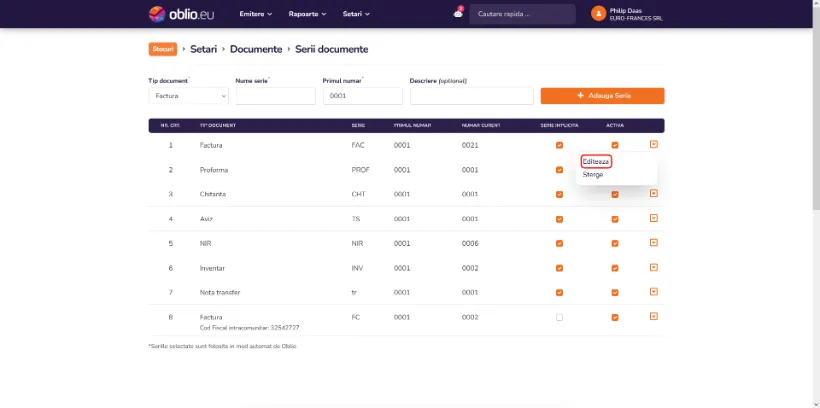Go to Setari breadcrumb link

tap(203, 49)
